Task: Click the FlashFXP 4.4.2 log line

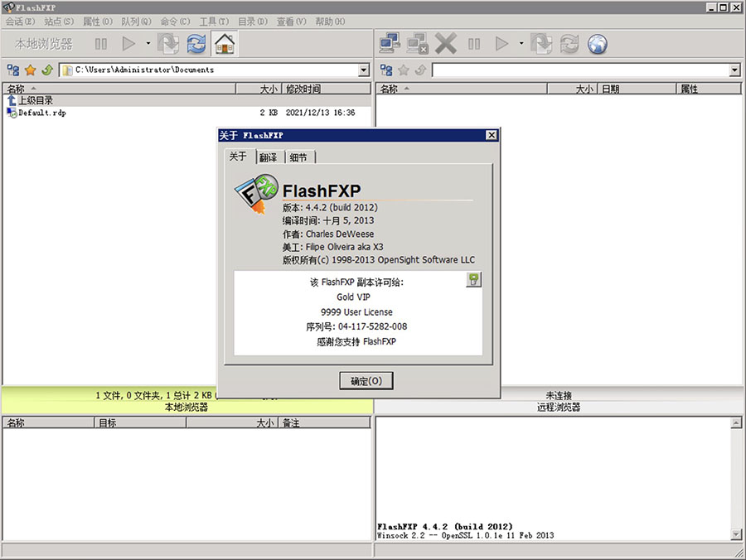Action: click(x=445, y=527)
